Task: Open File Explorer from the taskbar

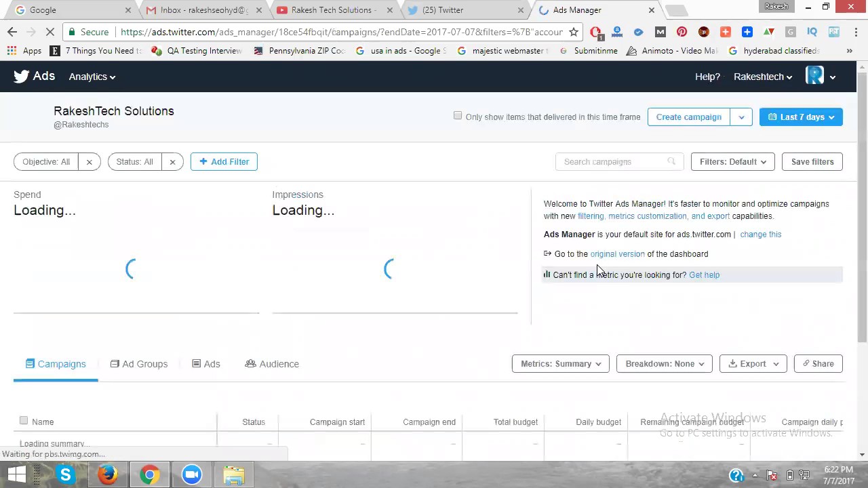Action: [x=234, y=474]
